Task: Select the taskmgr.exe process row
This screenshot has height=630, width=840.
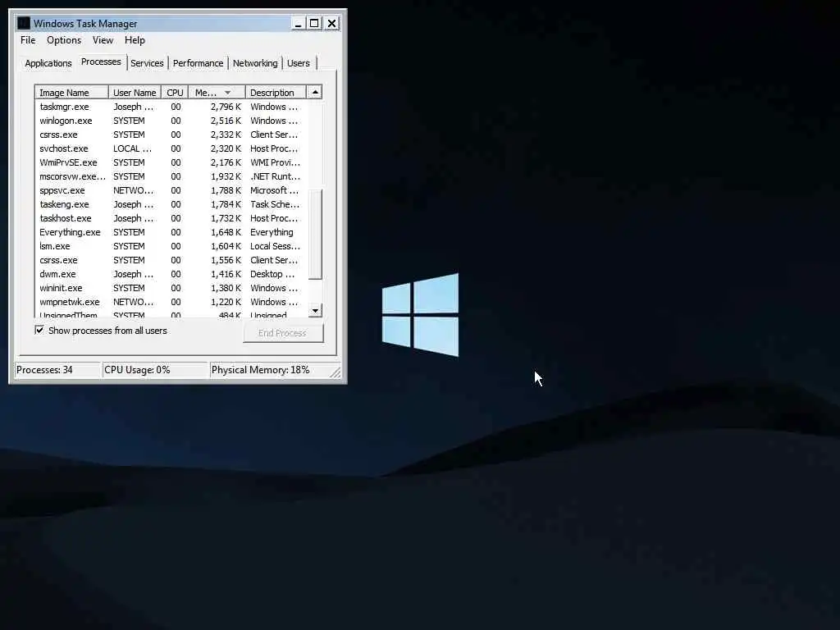Action: click(171, 107)
